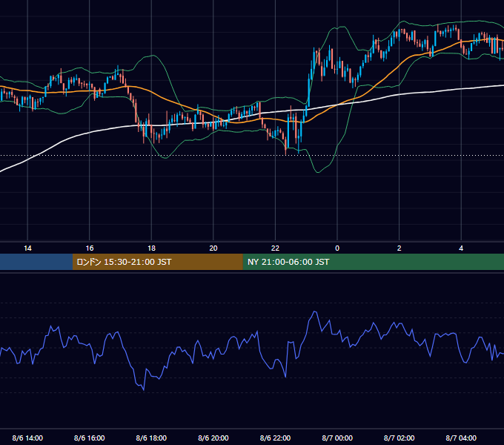Viewport: 504px width, 445px height.
Task: Click the 8/7 00:00 time label
Action: click(337, 438)
